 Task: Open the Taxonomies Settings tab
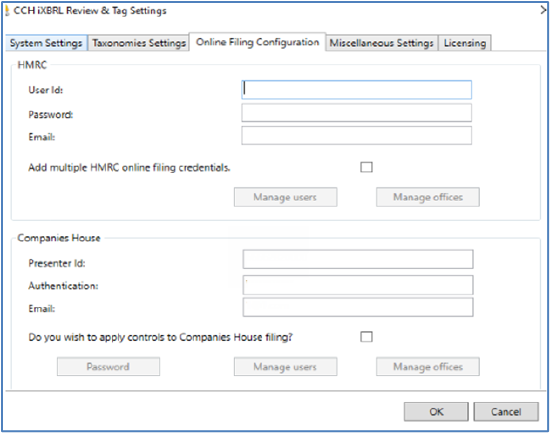coord(139,43)
